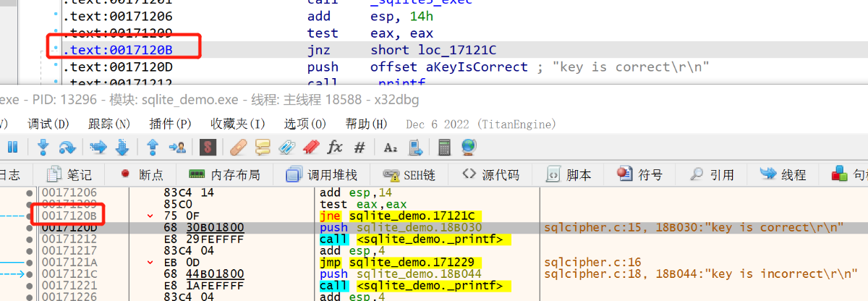Screen dimensions: 868x301
Task: Select address 0017120B in x32dbg
Action: (x=69, y=216)
